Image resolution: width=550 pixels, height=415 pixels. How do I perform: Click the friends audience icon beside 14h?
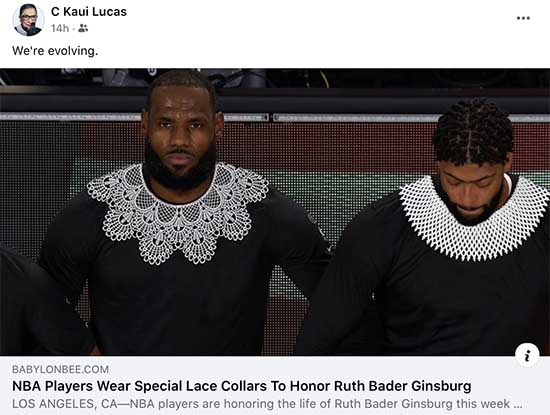[x=83, y=28]
